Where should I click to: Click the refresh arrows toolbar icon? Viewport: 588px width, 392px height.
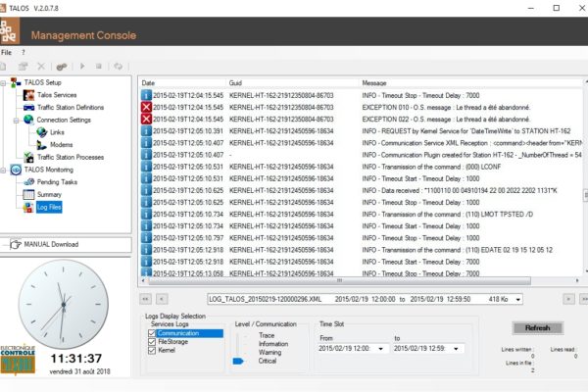pyautogui.click(x=119, y=67)
